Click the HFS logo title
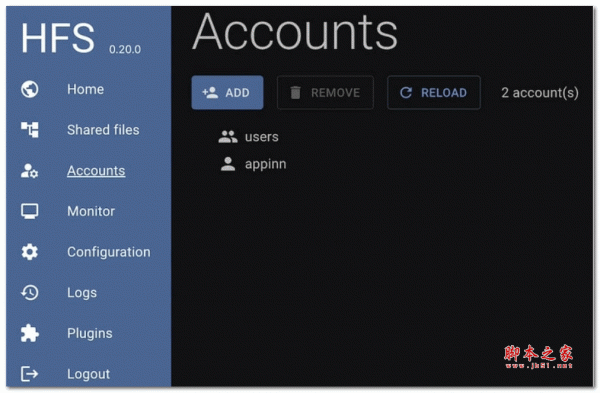Image resolution: width=600 pixels, height=393 pixels. point(58,38)
